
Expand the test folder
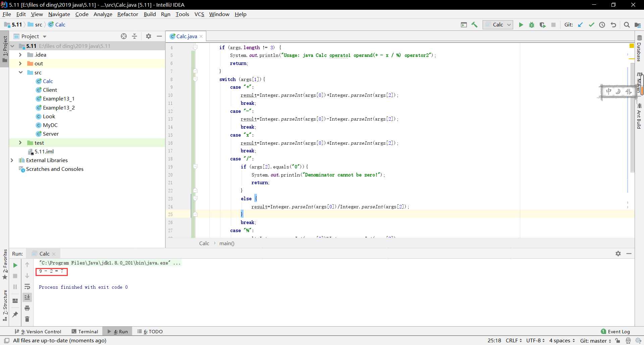tap(20, 143)
